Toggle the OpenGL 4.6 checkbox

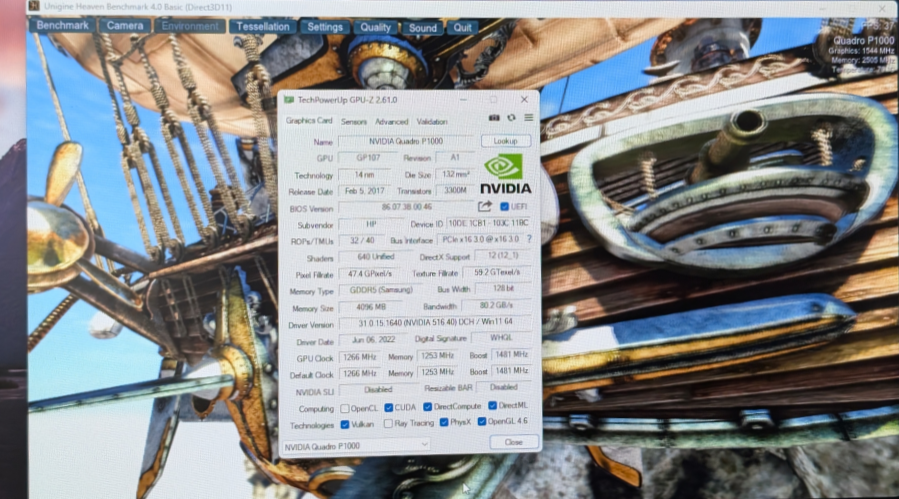point(482,422)
